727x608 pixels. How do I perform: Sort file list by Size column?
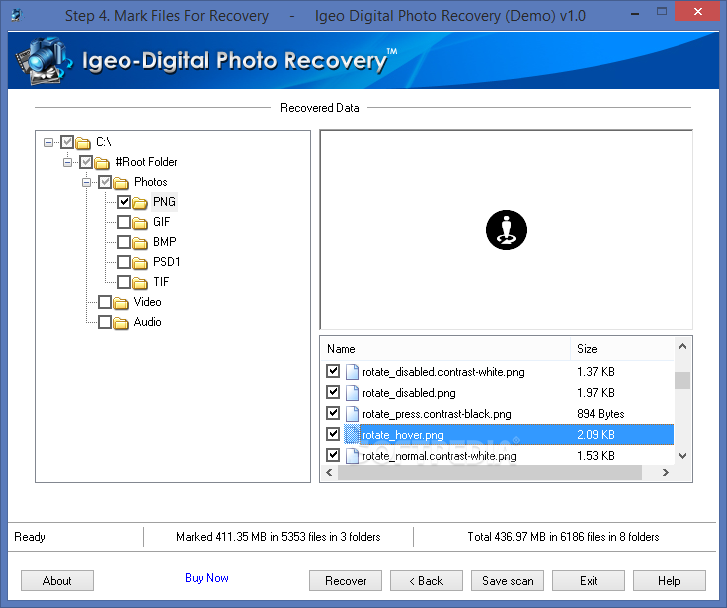click(x=622, y=349)
